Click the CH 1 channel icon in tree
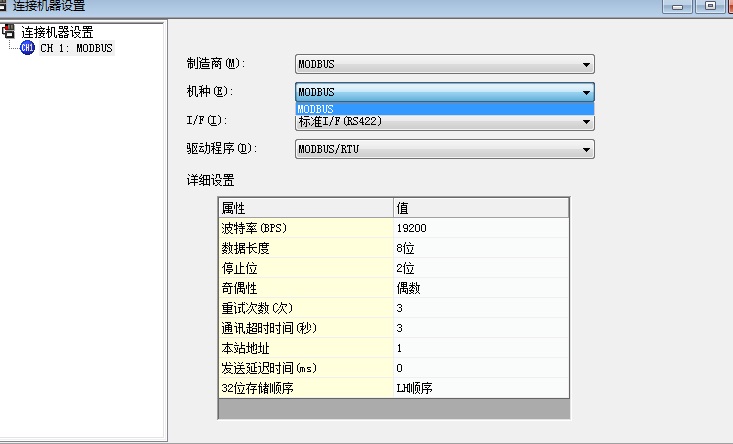Image resolution: width=733 pixels, height=444 pixels. click(27, 47)
